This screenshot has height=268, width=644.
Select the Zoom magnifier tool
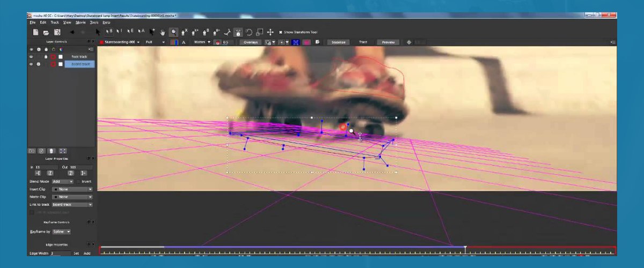point(173,32)
